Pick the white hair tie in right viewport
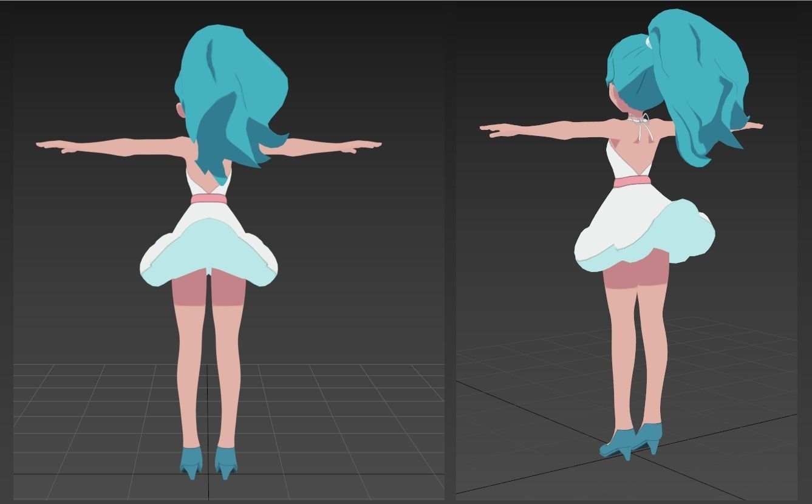Screen dimensions: 812x504 649,41
